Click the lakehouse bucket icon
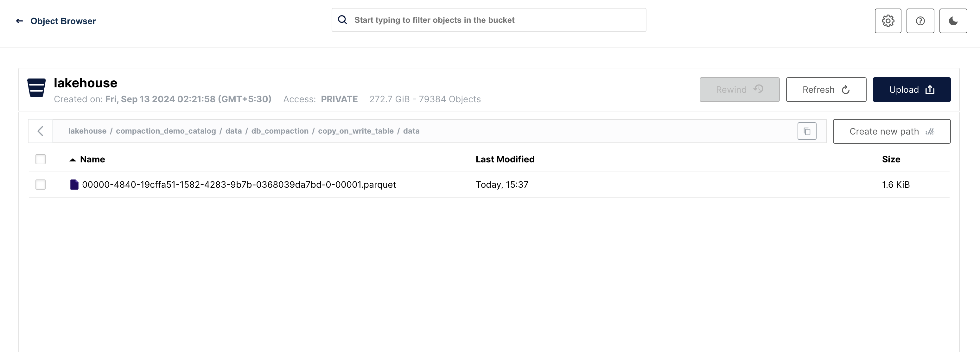This screenshot has height=352, width=980. click(36, 88)
